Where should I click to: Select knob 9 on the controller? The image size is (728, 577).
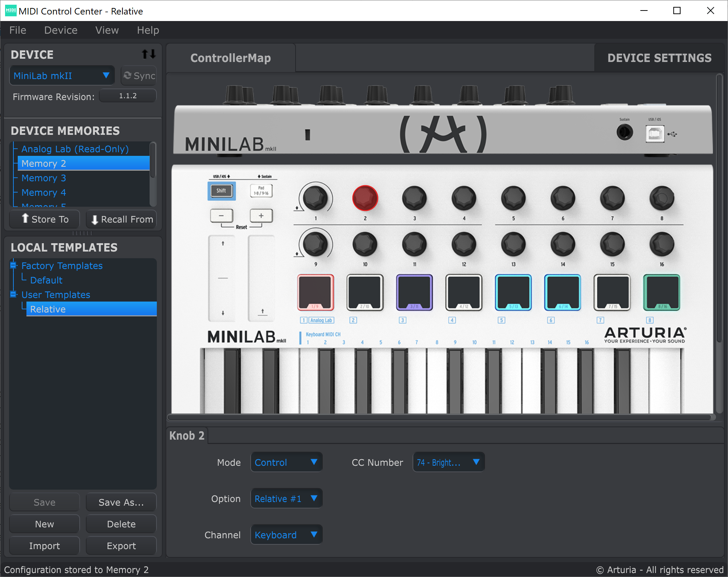point(315,244)
